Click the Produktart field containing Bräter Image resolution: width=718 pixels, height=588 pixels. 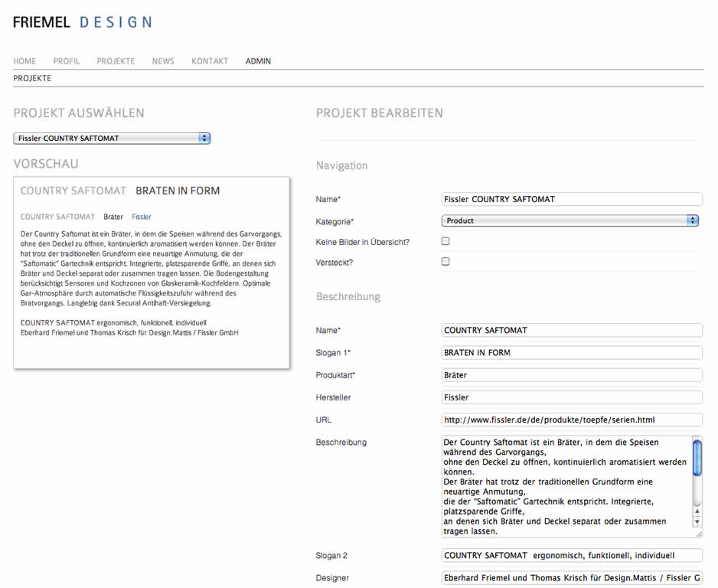point(572,375)
